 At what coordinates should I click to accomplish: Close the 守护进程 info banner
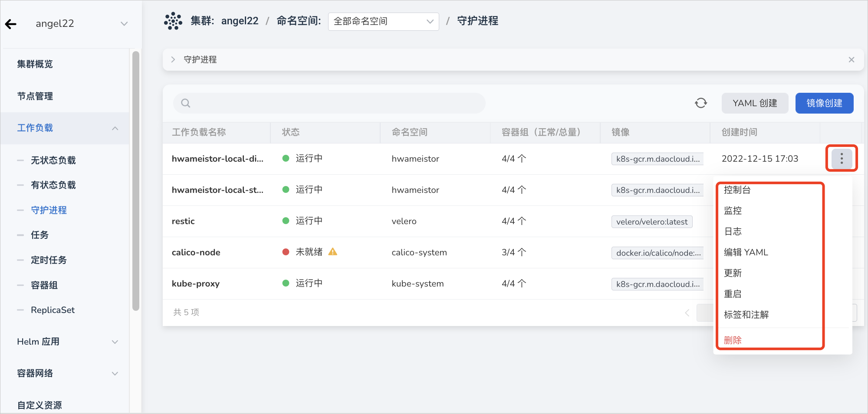[851, 60]
